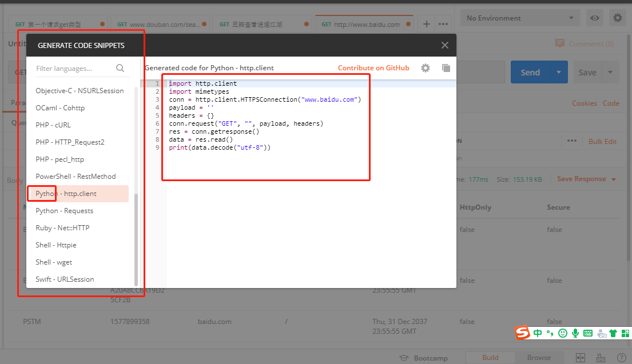Open the Save Response dropdown
Screen dimensions: 632x364
587,179
